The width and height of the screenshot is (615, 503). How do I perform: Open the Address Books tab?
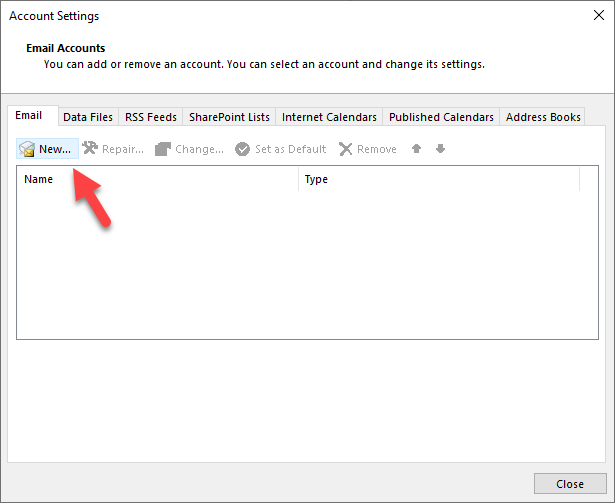coord(543,117)
